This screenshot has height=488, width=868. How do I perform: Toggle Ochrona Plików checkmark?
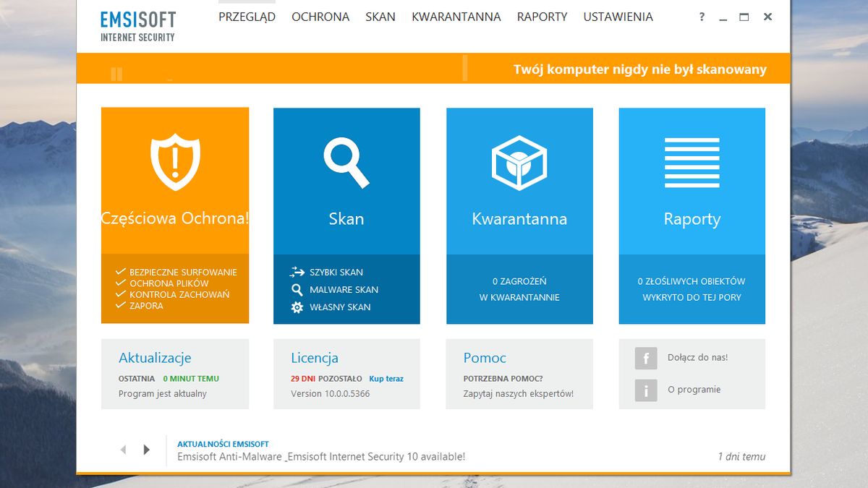pos(121,283)
